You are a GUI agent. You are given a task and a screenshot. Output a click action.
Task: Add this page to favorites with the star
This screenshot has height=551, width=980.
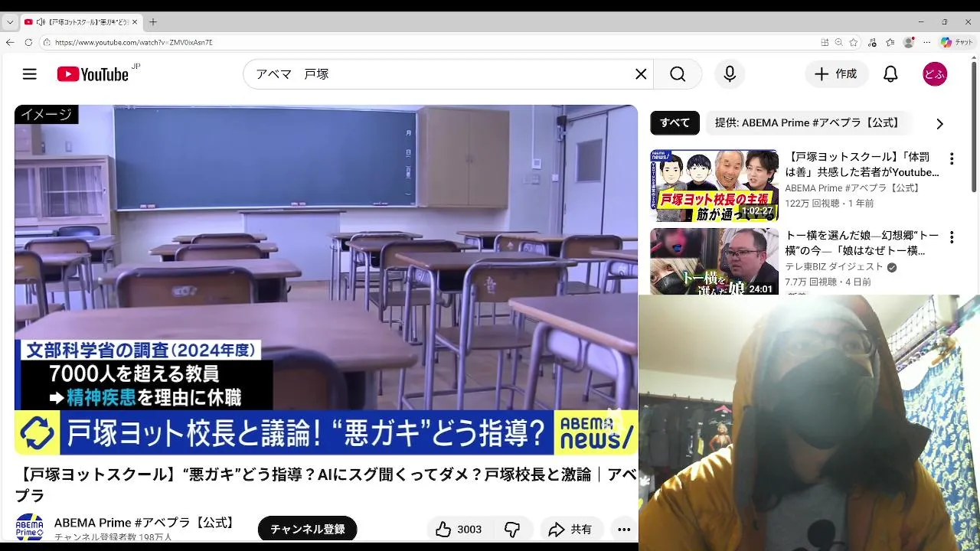point(854,42)
